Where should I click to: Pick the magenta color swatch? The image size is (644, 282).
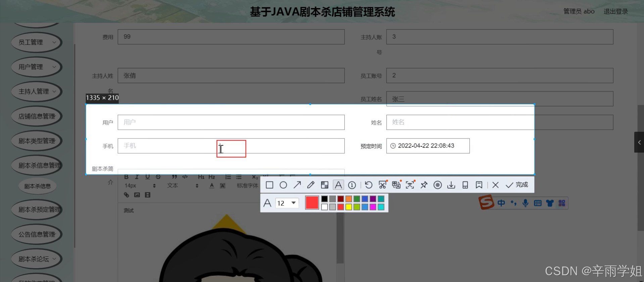coord(373,207)
